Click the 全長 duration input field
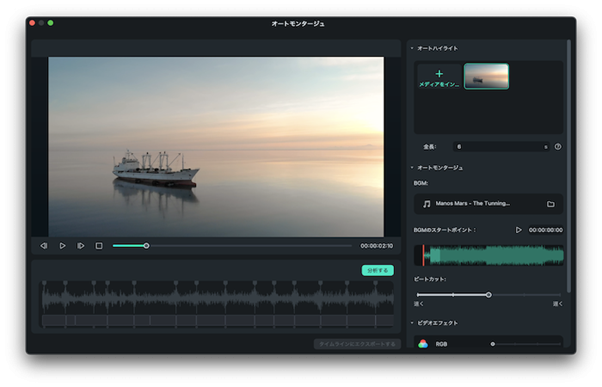The height and width of the screenshot is (387, 602). pos(501,147)
